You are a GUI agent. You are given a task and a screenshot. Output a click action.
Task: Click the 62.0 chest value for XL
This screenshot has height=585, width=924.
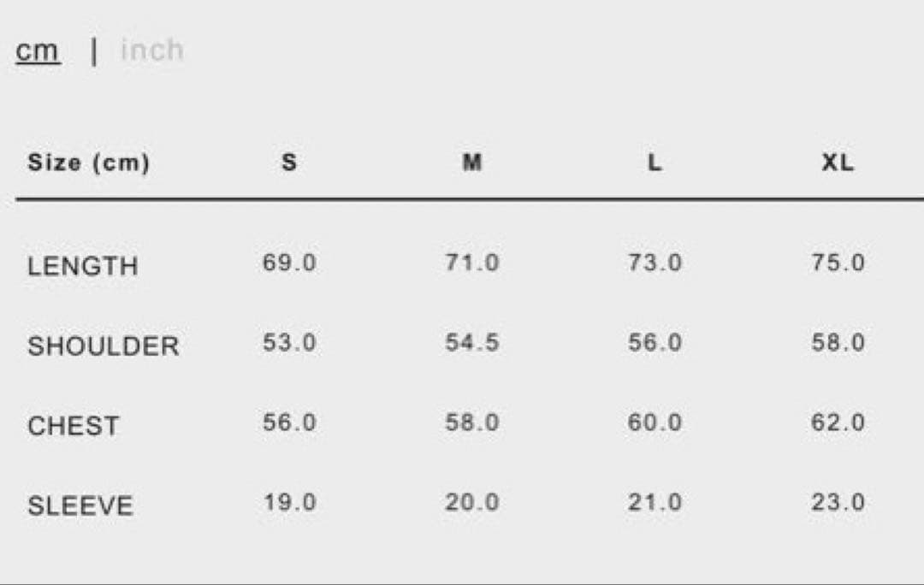[838, 422]
